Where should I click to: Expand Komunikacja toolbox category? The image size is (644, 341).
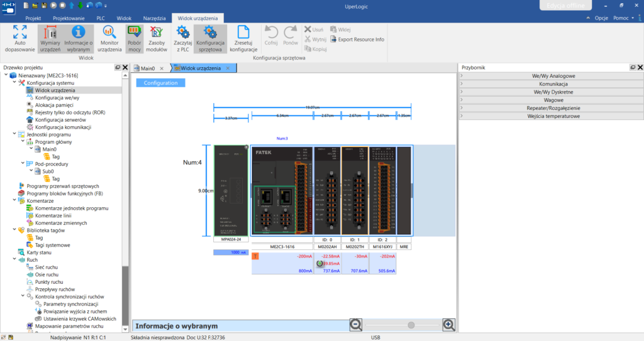551,84
